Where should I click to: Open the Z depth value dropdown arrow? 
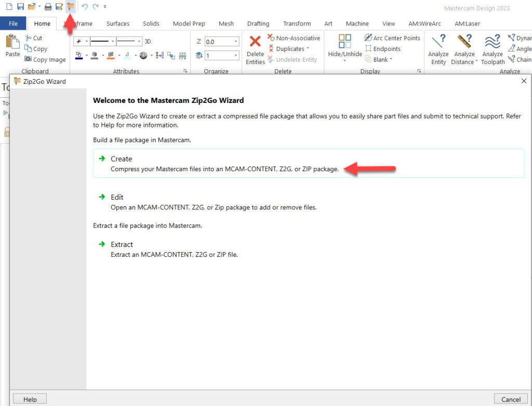tap(236, 42)
